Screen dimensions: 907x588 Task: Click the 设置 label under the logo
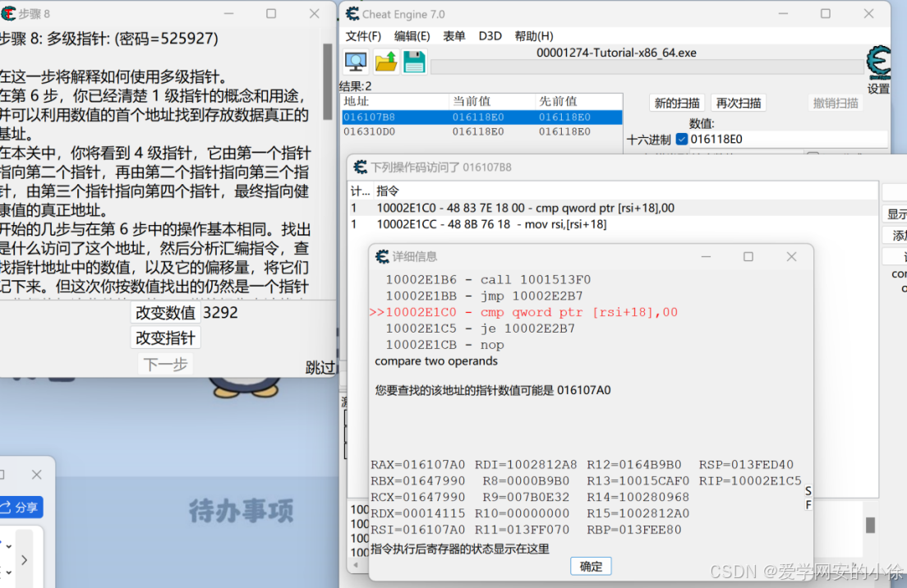pyautogui.click(x=879, y=89)
